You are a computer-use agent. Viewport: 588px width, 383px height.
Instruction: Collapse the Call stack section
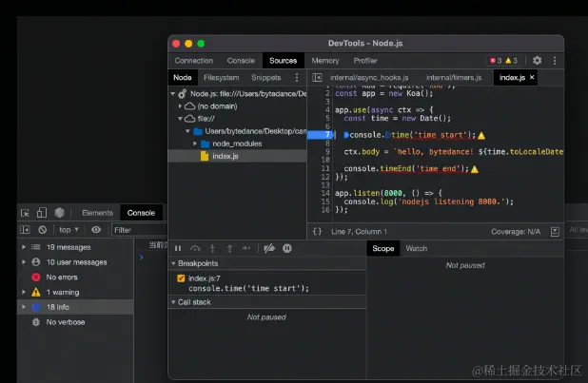(x=173, y=302)
